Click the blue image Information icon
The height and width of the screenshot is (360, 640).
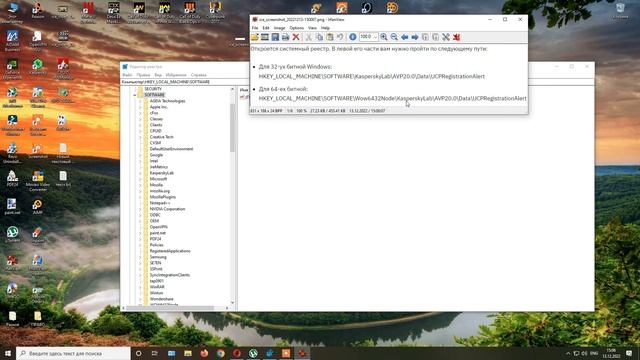(x=353, y=37)
